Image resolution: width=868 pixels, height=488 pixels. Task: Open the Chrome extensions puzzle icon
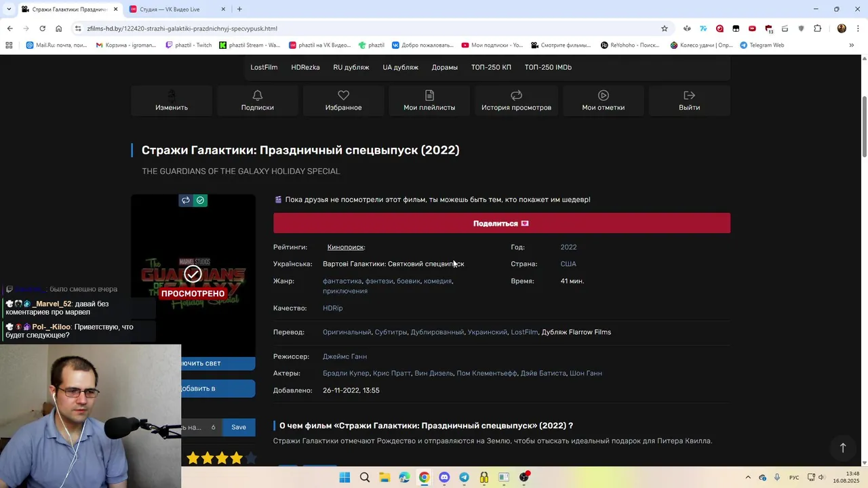(x=818, y=28)
